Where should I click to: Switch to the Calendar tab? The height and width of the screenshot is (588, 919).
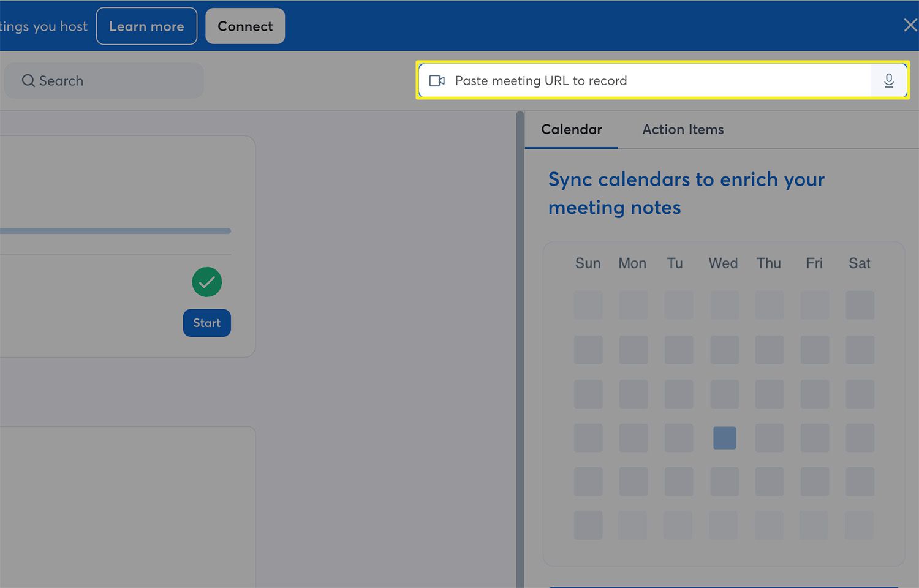[x=571, y=129]
